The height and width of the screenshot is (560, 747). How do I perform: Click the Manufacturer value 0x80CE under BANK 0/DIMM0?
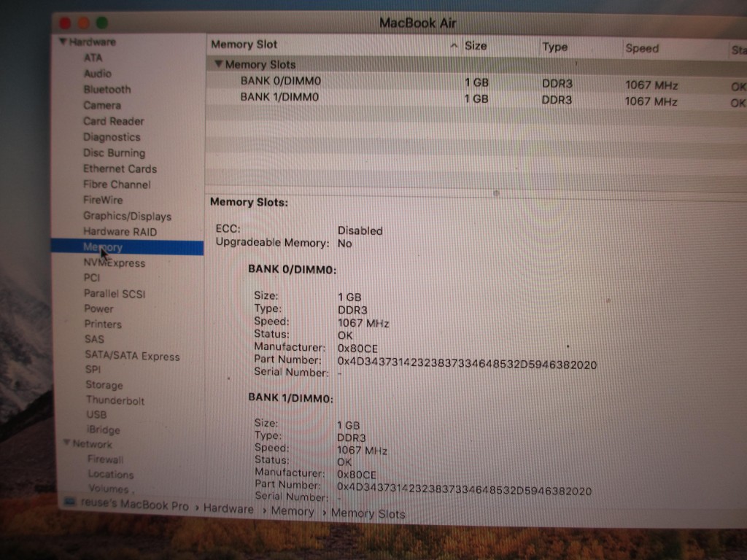click(x=357, y=349)
